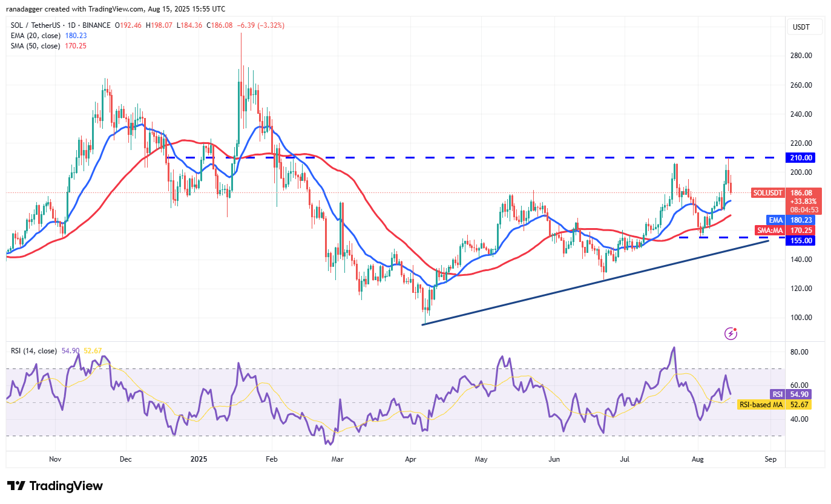This screenshot has width=831, height=504.
Task: Select the dashed blue 210 resistance line
Action: pos(424,158)
